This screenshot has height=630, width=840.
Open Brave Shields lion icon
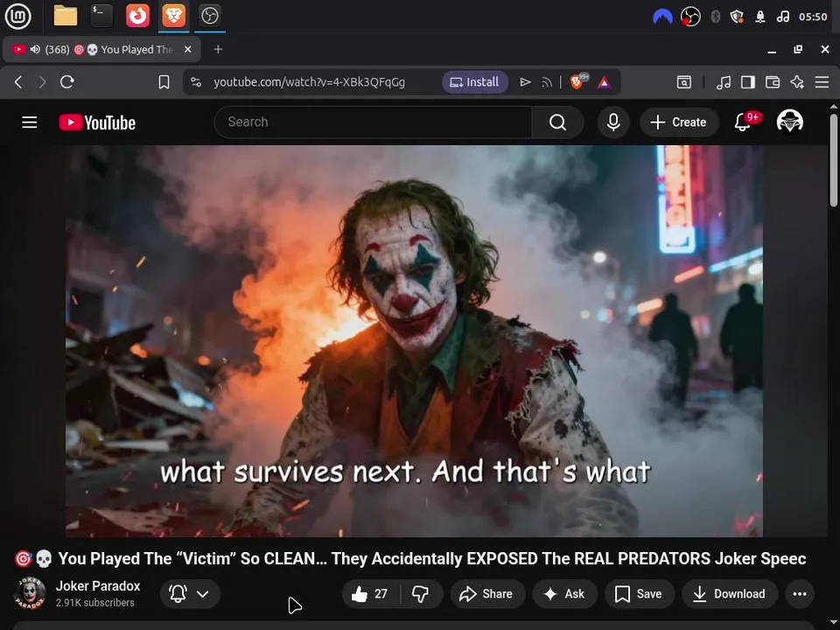578,81
